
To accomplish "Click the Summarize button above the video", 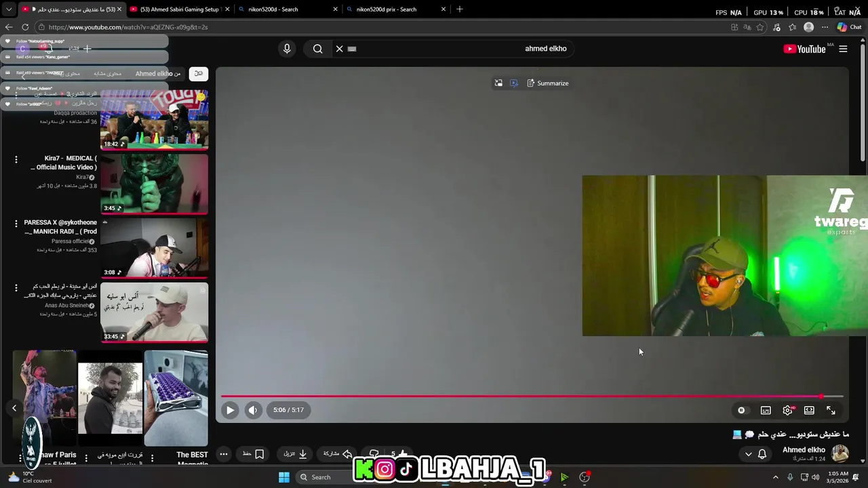I will [547, 83].
